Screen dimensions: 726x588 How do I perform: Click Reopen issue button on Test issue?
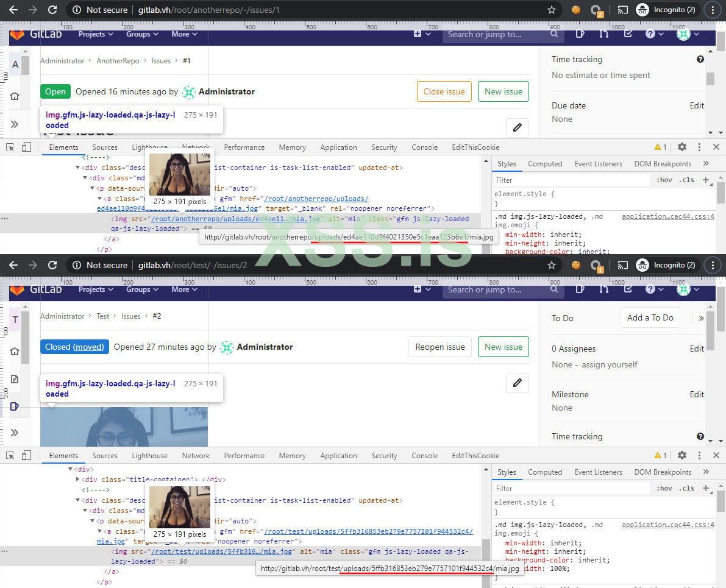click(x=440, y=347)
